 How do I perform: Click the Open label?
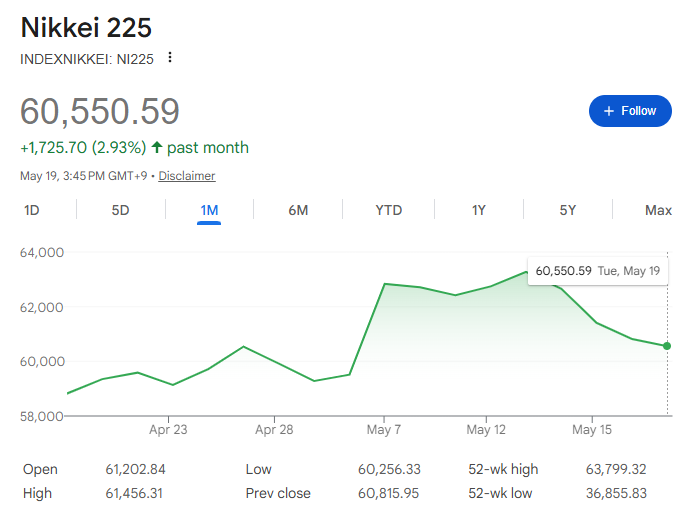40,469
